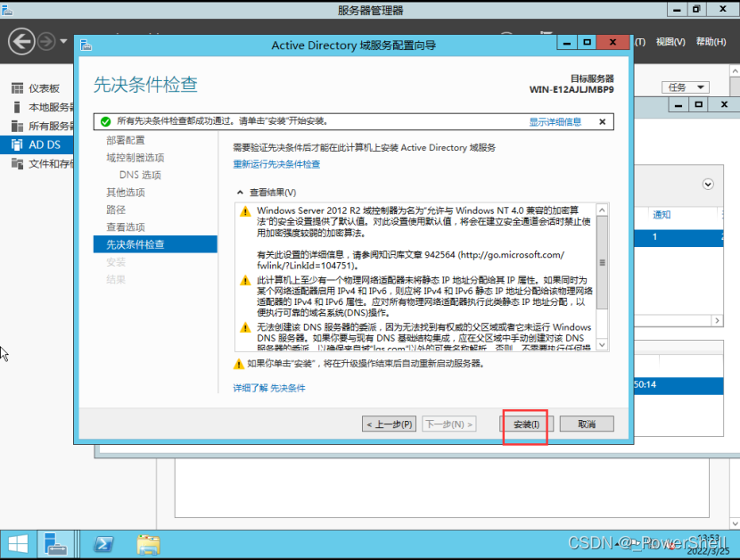Image resolution: width=740 pixels, height=560 pixels.
Task: Click Server Manager taskbar icon
Action: tap(55, 545)
